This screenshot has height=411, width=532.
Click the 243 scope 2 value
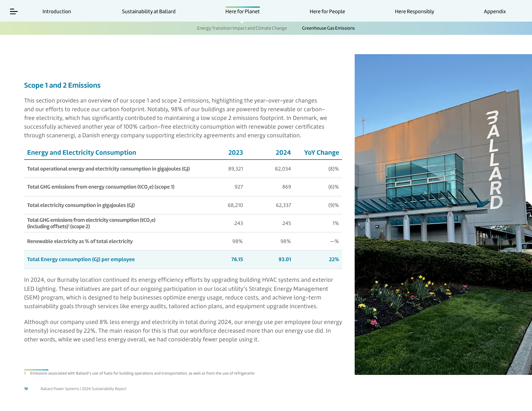tap(239, 223)
